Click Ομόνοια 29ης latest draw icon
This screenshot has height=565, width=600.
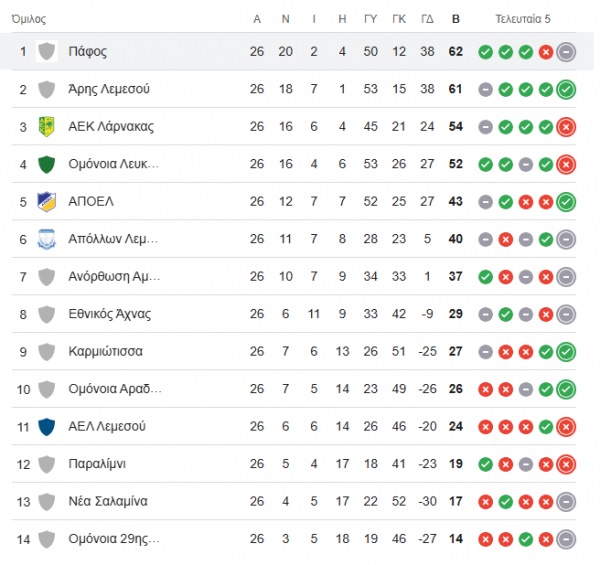coord(566,539)
